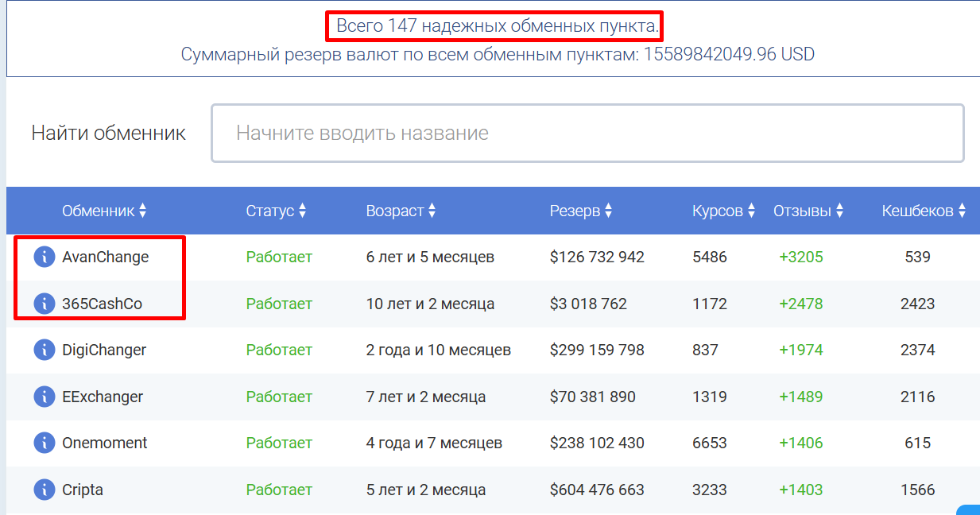The height and width of the screenshot is (515, 980).
Task: Open the AvanChange exchanger link
Action: (106, 257)
